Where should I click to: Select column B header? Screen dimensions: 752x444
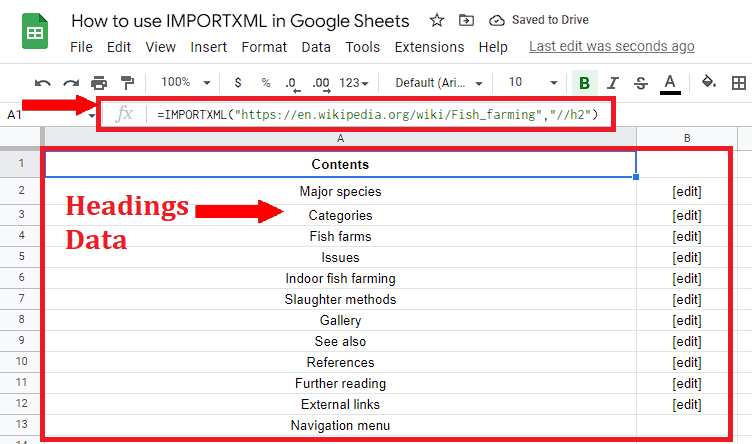point(687,138)
